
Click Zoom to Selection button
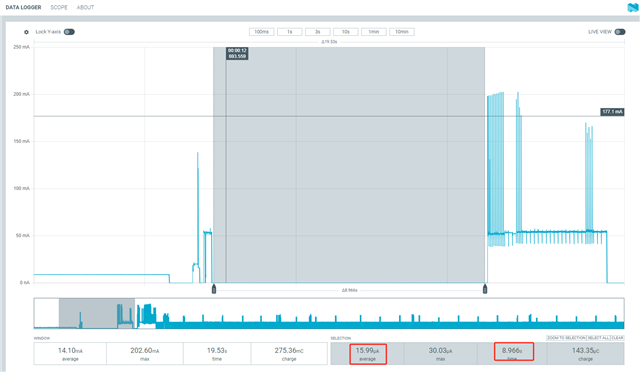(x=566, y=338)
